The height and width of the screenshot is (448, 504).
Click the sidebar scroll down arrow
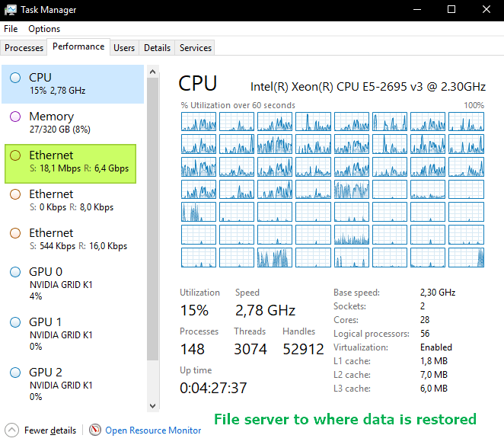pos(153,405)
